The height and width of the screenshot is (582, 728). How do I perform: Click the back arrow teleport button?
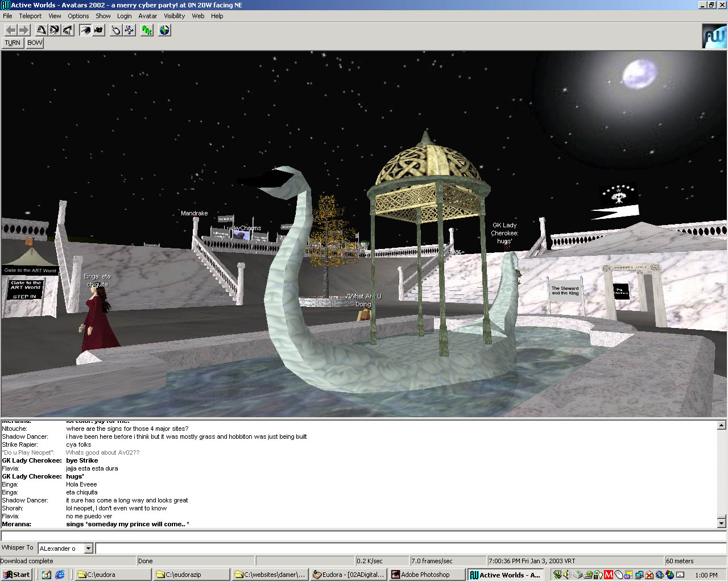click(11, 30)
